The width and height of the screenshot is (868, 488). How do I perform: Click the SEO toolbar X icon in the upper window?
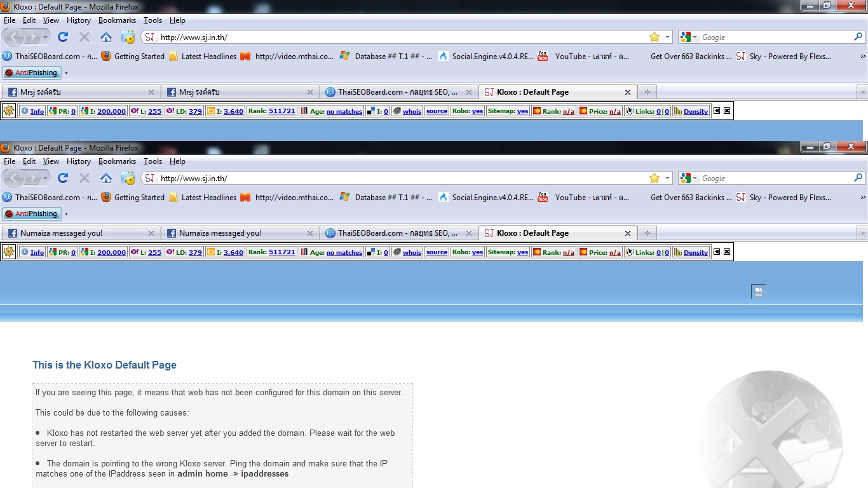[x=727, y=111]
